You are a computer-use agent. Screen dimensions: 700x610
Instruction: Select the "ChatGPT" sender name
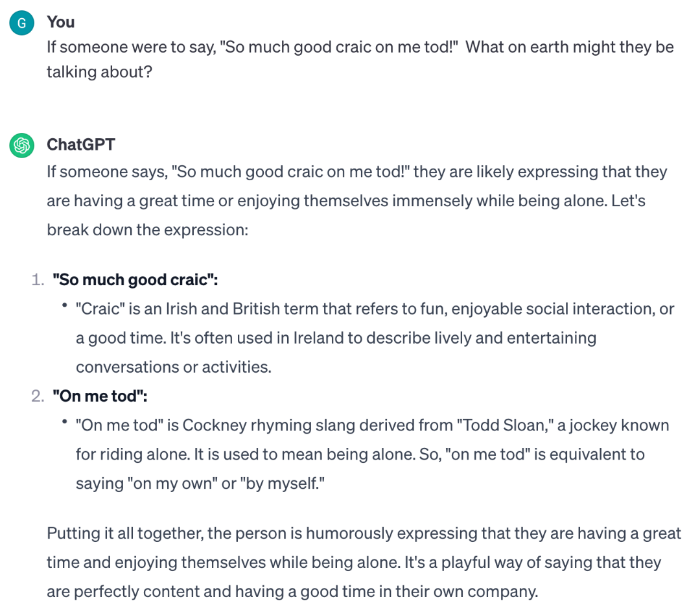81,145
